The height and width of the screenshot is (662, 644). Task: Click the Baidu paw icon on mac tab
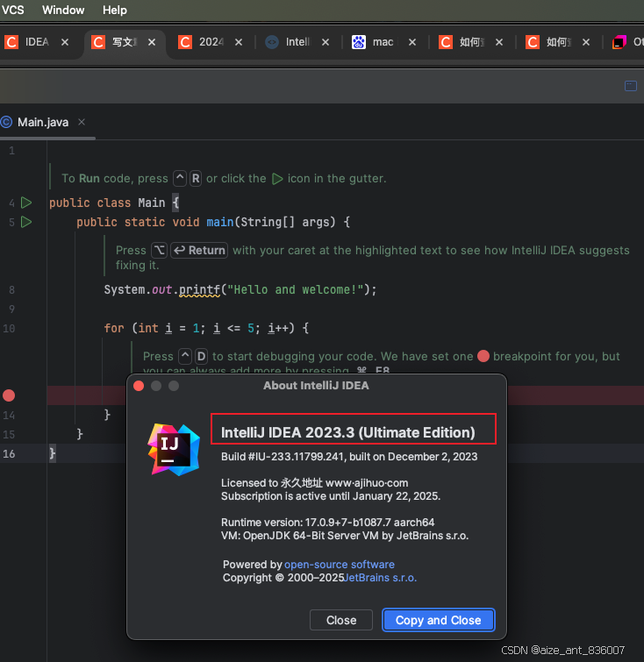pyautogui.click(x=359, y=42)
